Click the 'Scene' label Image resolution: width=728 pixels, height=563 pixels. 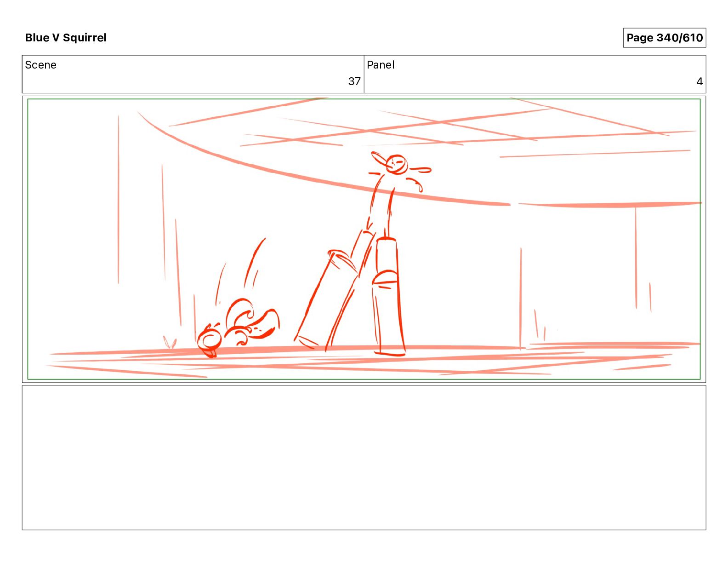pos(41,65)
